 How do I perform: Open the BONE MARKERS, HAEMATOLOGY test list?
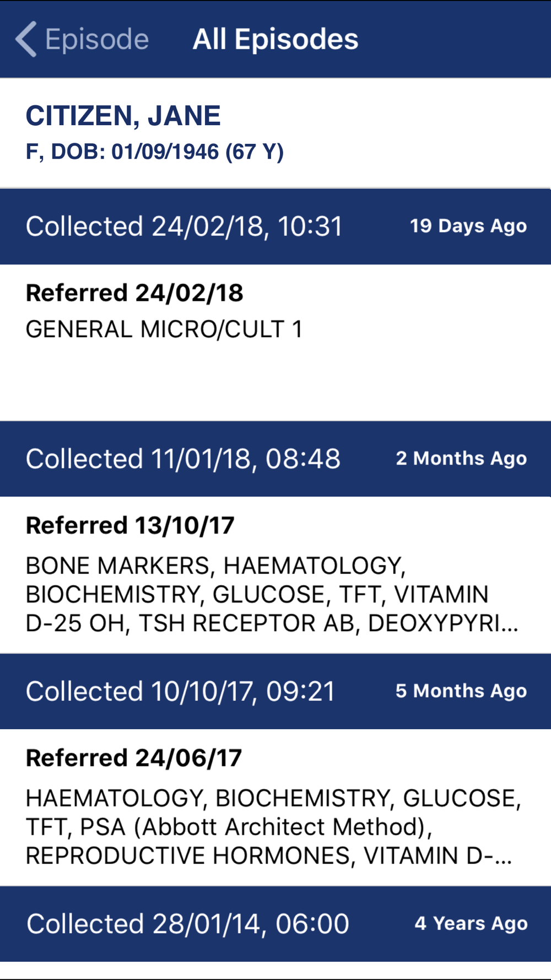(215, 566)
